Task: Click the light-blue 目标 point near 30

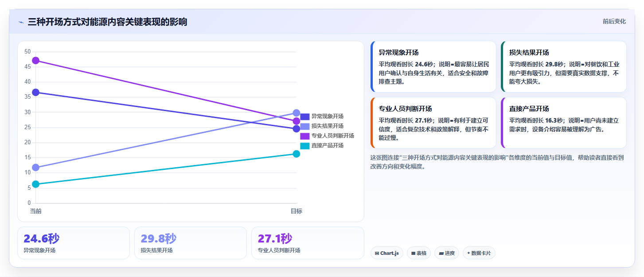Action: (x=297, y=113)
